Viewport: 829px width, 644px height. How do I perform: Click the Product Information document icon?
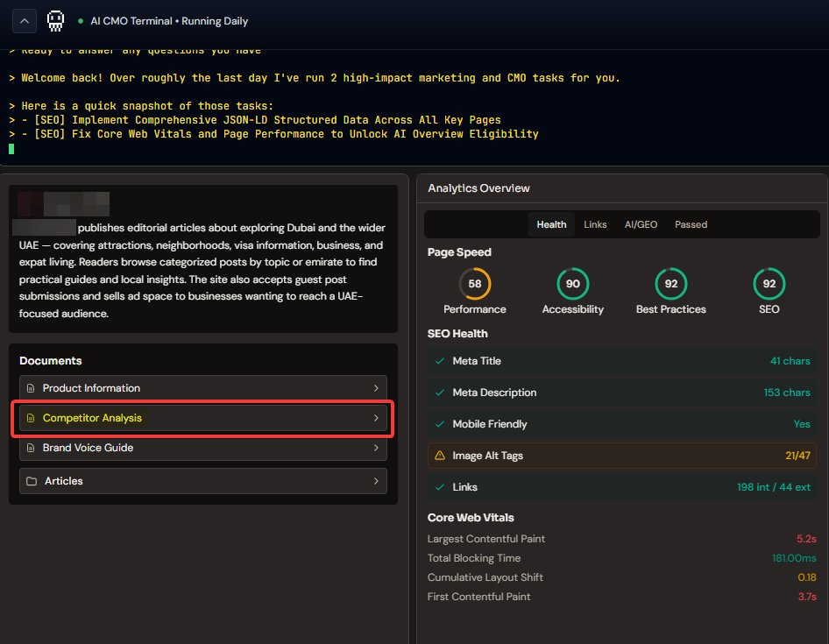31,388
